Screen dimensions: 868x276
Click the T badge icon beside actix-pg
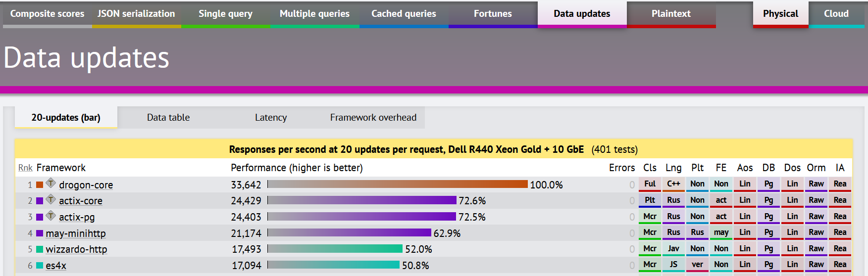51,216
